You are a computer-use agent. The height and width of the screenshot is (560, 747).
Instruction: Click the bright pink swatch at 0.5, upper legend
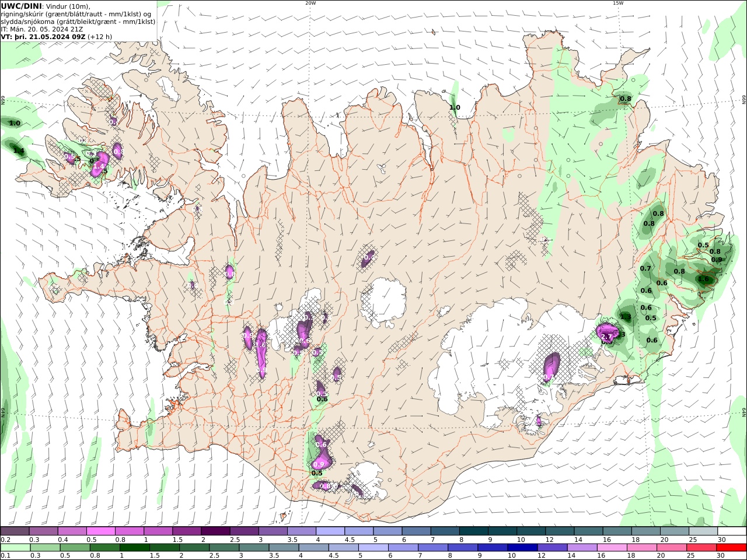[100, 531]
